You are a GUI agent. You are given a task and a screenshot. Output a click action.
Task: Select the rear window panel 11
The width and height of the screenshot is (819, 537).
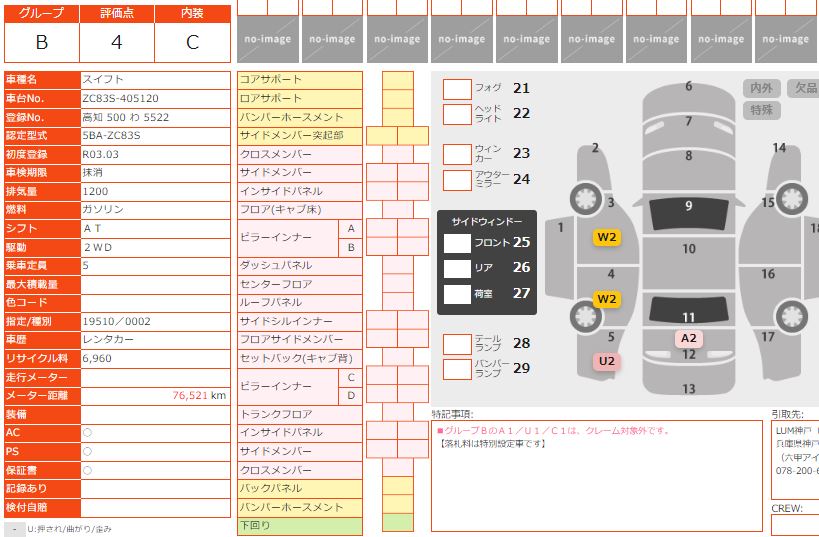tap(688, 311)
